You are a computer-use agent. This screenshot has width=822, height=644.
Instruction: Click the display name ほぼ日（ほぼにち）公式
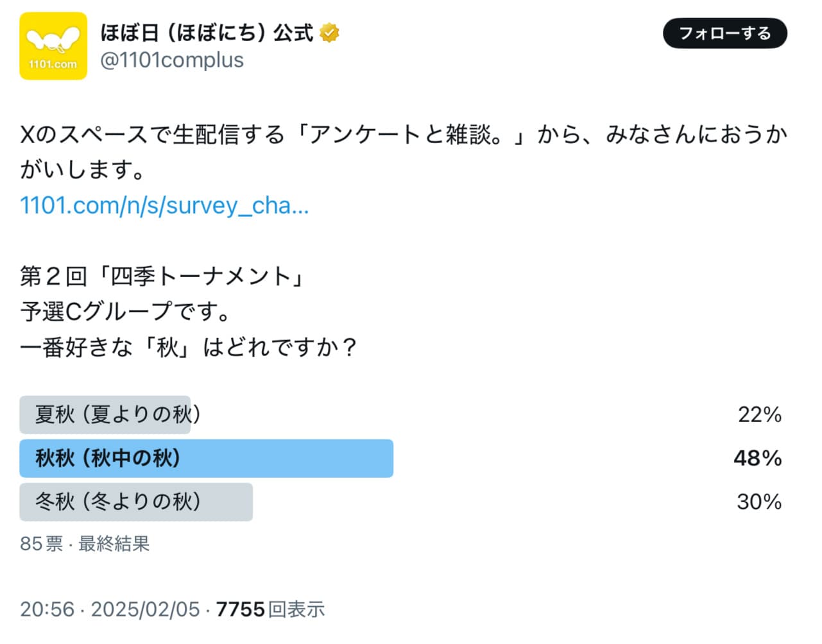click(207, 33)
